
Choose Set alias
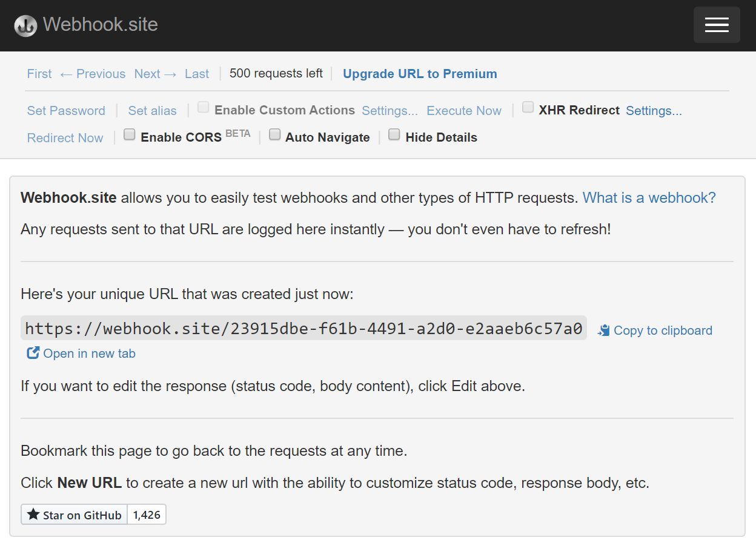pos(152,111)
